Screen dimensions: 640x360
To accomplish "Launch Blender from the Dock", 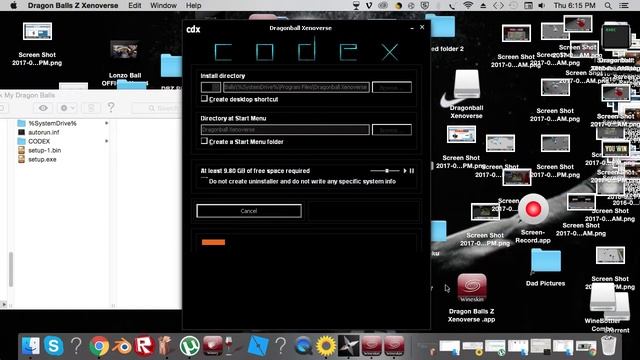I will pyautogui.click(x=122, y=347).
